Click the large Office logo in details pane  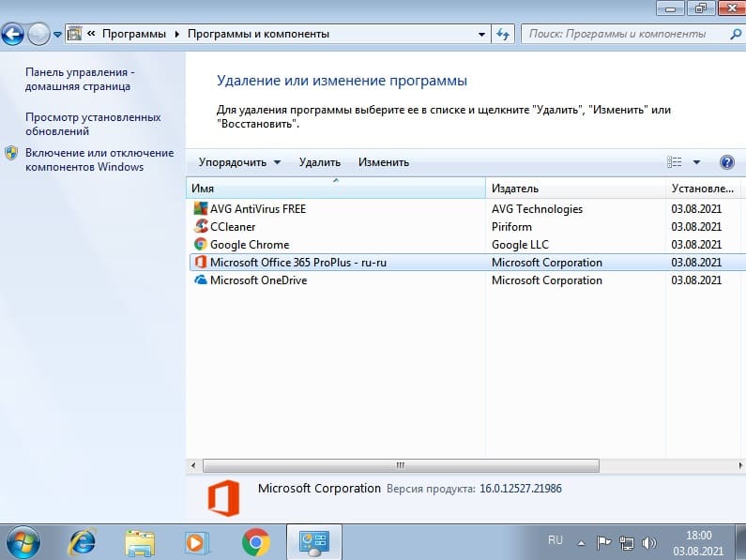coord(223,498)
